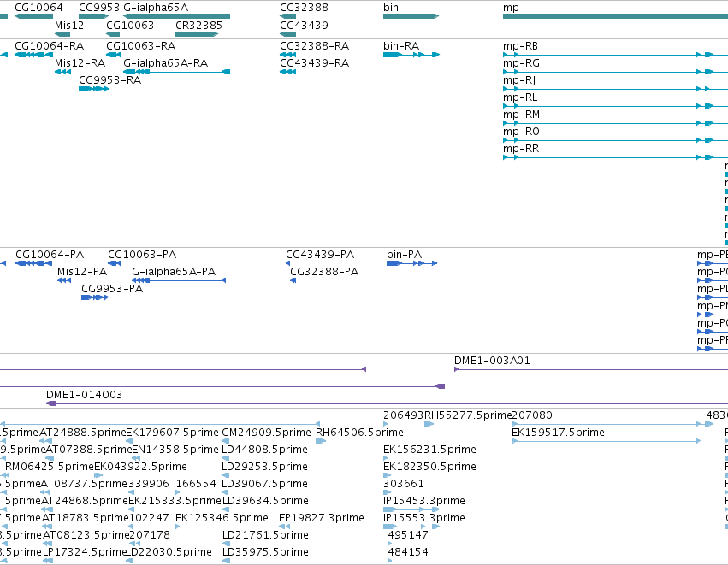Select the LD35975.5prime EST label
Viewport: 728px width, 565px height.
pyautogui.click(x=265, y=552)
